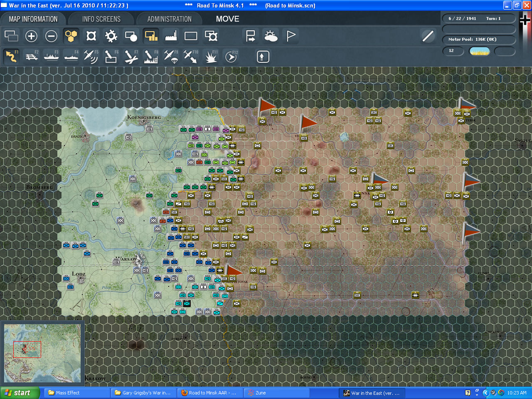Image resolution: width=532 pixels, height=399 pixels.
Task: Click the weather condition indicator
Action: tap(479, 51)
